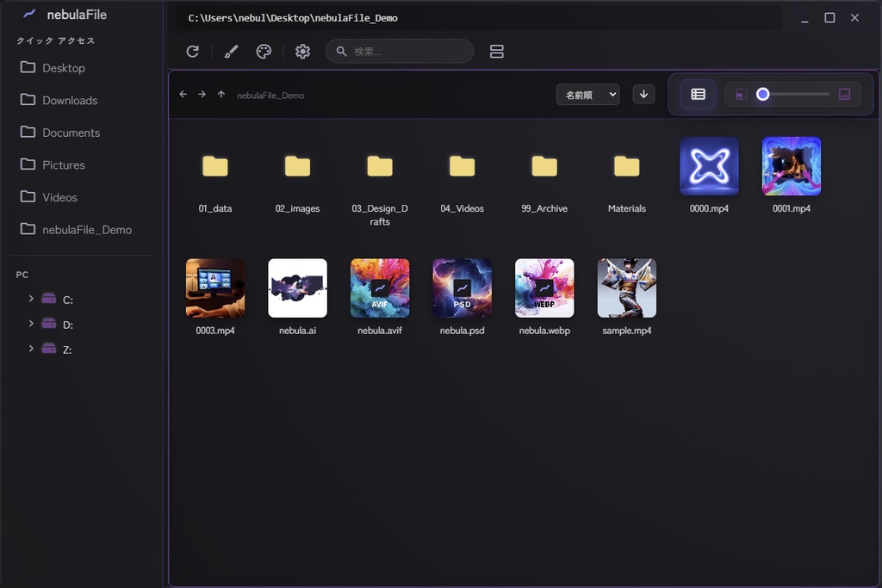This screenshot has width=882, height=588.
Task: Select the nebula.webp thumbnail
Action: (544, 288)
